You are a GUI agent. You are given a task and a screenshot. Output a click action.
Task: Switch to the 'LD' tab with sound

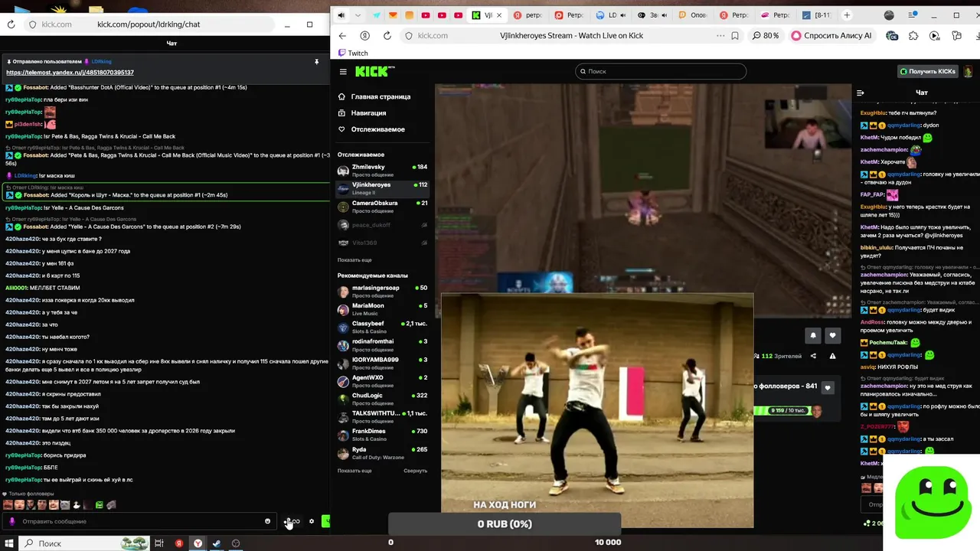pyautogui.click(x=610, y=15)
